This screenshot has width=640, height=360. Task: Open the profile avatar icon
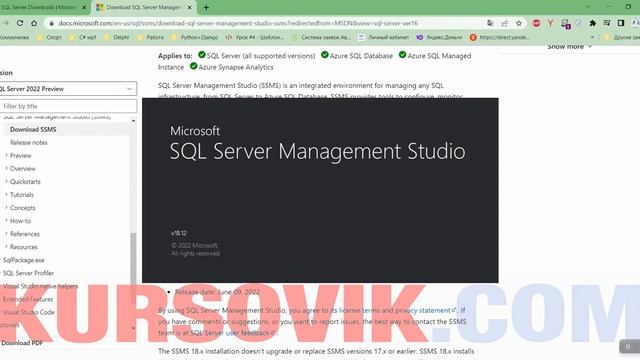coord(636,23)
